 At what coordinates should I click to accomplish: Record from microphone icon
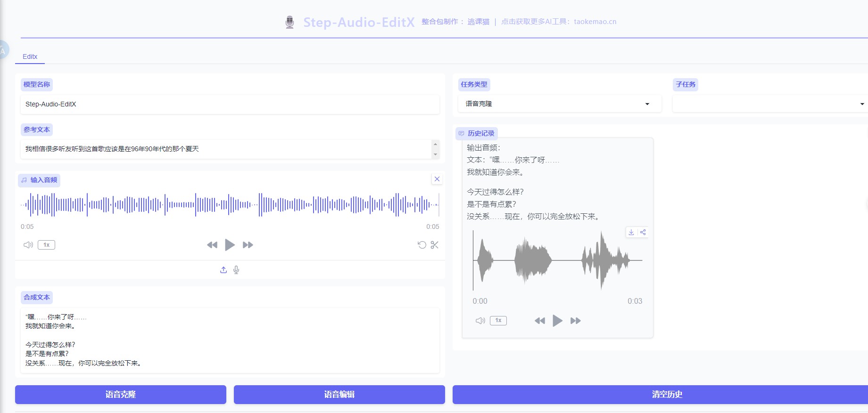coord(236,270)
